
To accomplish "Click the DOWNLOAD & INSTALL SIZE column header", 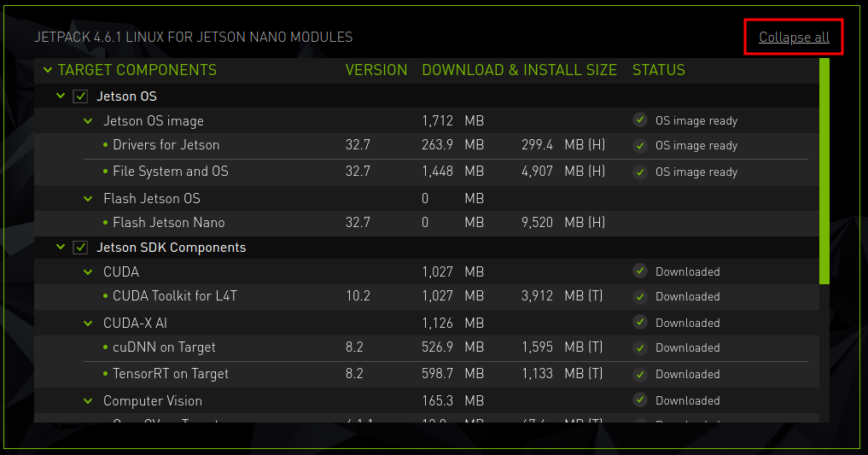I will (519, 70).
